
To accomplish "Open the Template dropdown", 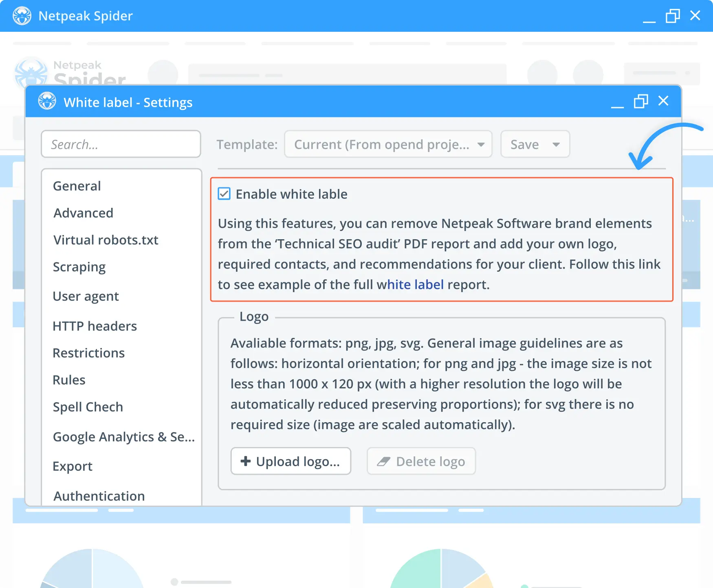I will point(388,144).
